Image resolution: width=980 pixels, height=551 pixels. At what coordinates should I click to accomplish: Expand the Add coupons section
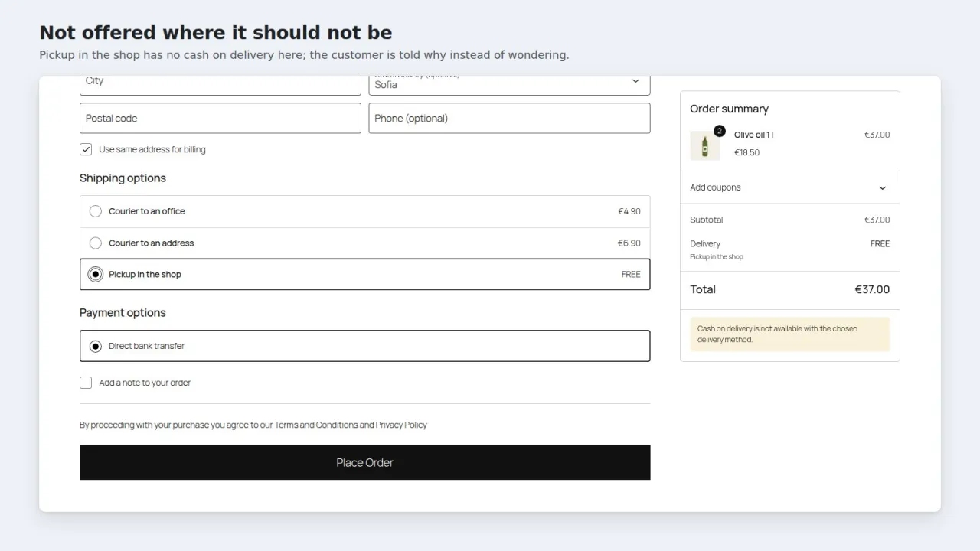(x=789, y=187)
